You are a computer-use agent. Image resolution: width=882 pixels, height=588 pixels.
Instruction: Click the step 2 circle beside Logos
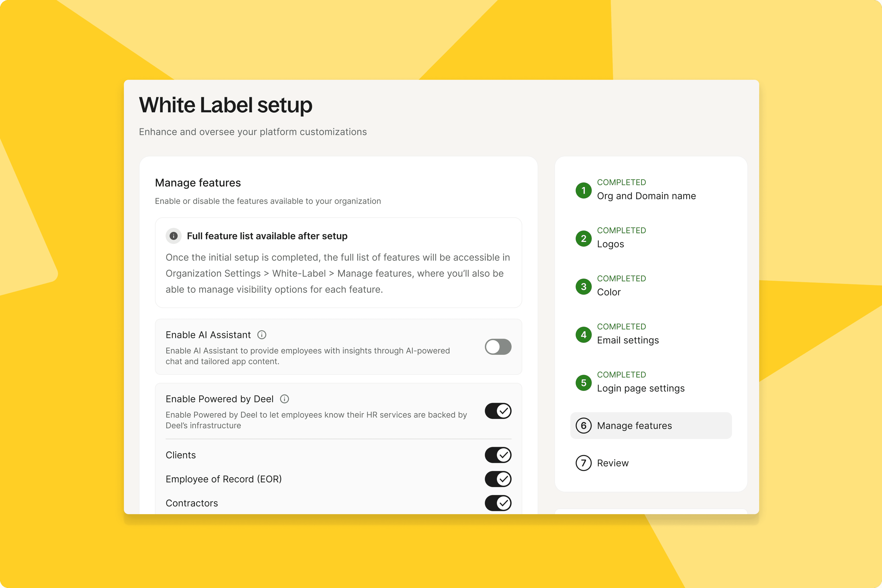[583, 238]
